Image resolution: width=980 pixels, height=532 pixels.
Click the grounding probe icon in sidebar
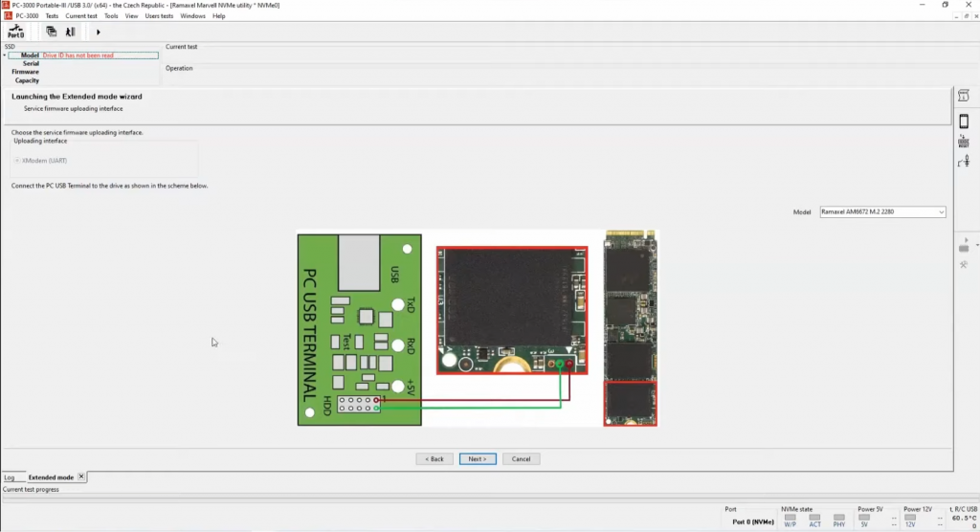[x=964, y=162]
